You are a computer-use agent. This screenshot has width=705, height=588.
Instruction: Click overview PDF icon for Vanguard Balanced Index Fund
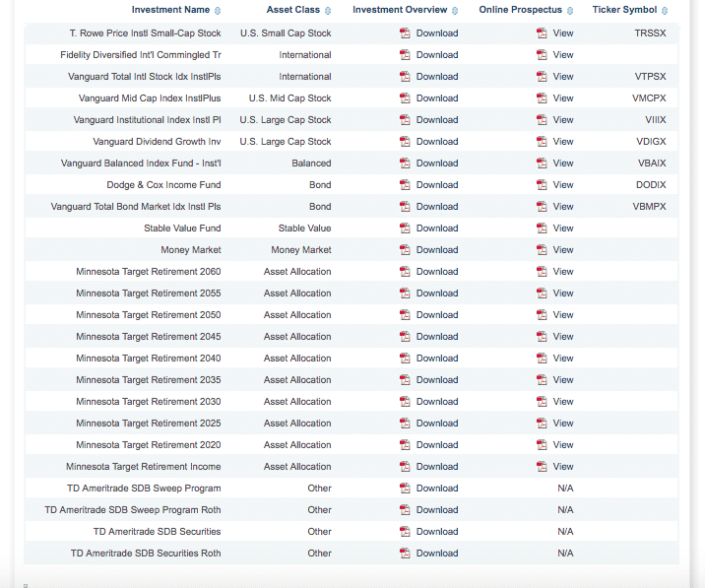[x=405, y=163]
